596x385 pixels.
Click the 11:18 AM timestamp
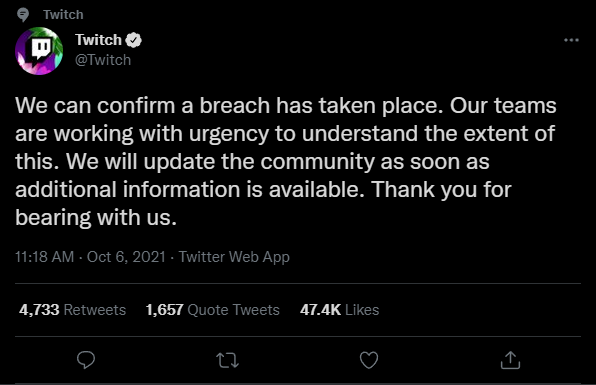[x=44, y=257]
